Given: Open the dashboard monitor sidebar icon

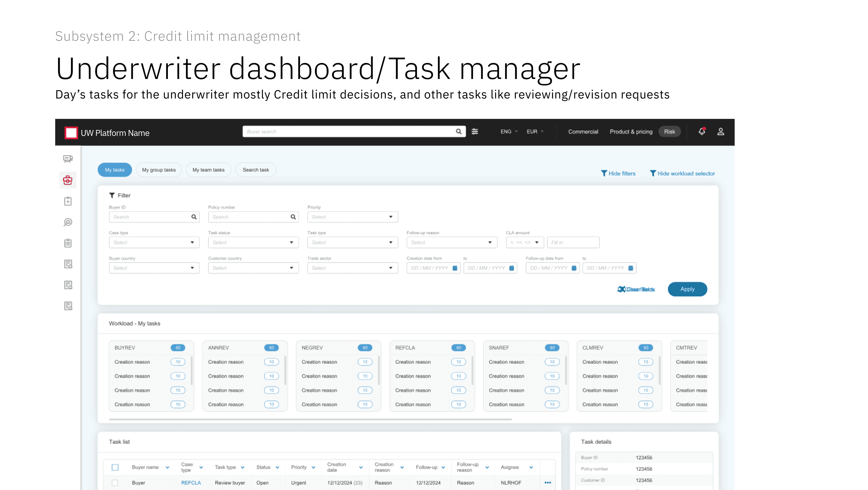Looking at the screenshot, I should coord(68,159).
